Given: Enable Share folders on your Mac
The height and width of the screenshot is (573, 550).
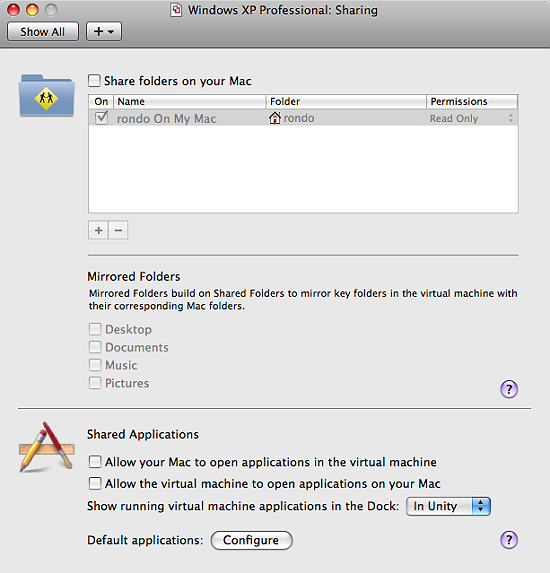Looking at the screenshot, I should point(94,80).
